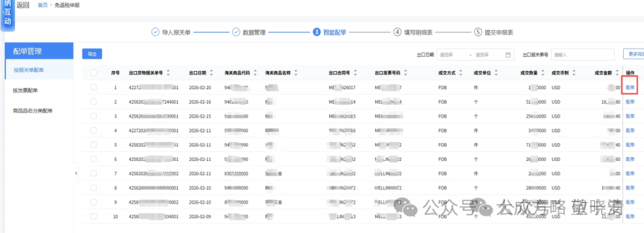Click 配单 link in row 6
This screenshot has width=644, height=233.
[630, 159]
